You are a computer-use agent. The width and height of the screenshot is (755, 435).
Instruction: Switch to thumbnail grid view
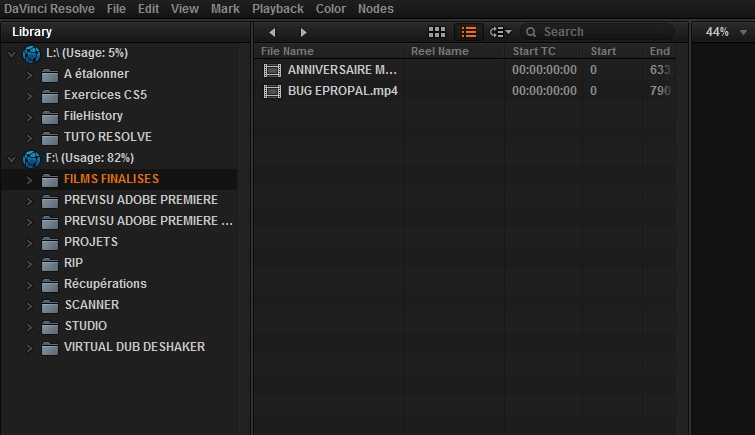tap(437, 32)
